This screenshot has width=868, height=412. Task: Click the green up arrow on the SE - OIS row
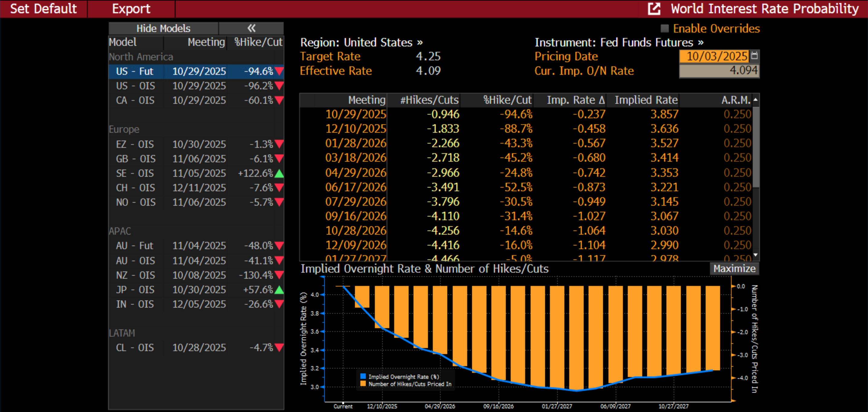point(279,173)
